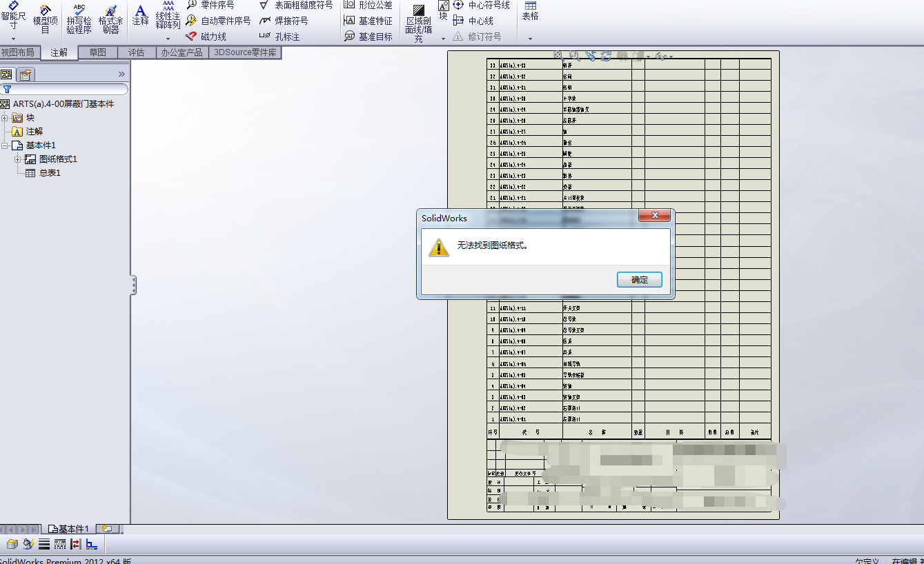
Task: Choose the 线性注释阵列 linear note pattern tool
Action: tap(168, 15)
